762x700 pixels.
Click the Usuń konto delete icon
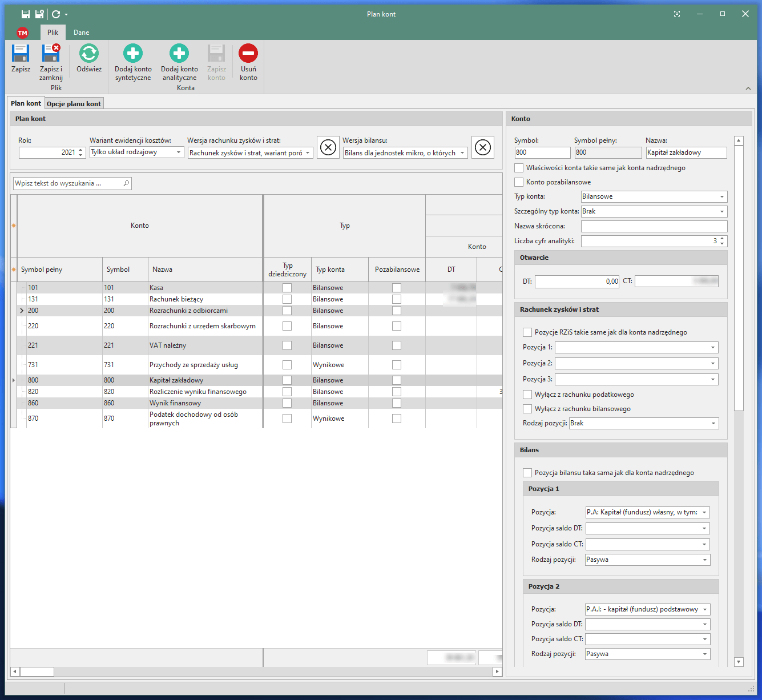(248, 54)
